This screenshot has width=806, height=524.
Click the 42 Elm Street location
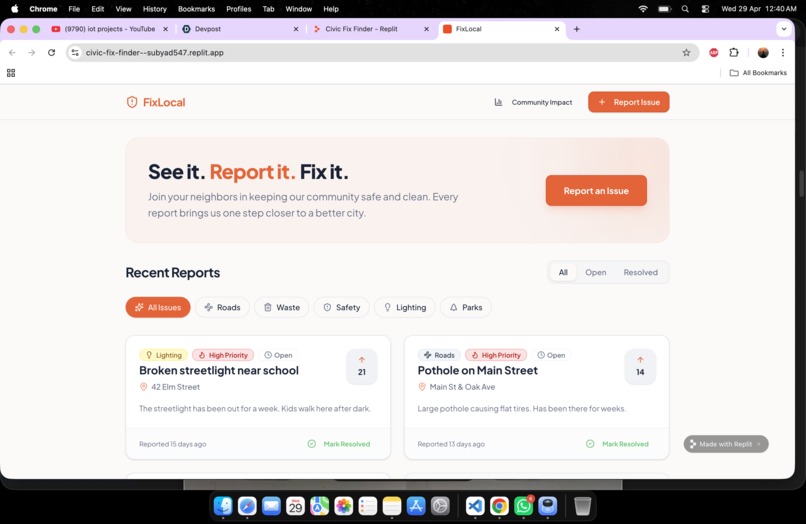coord(170,387)
